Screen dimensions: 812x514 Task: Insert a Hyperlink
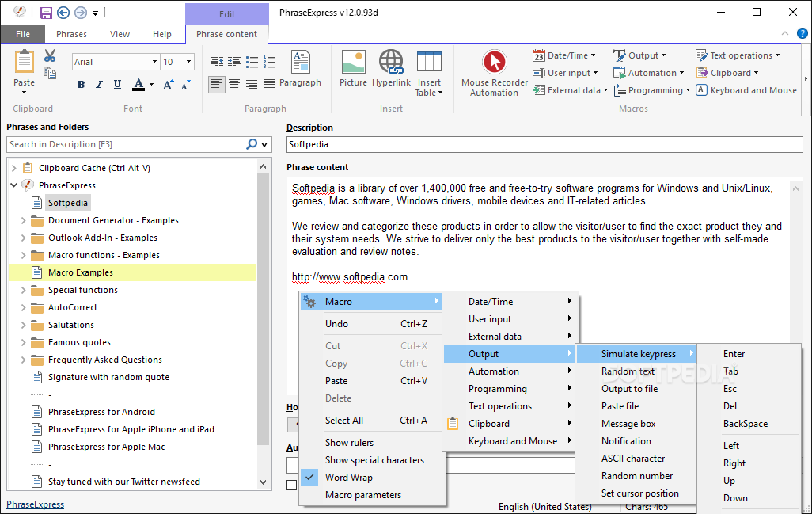pos(391,63)
